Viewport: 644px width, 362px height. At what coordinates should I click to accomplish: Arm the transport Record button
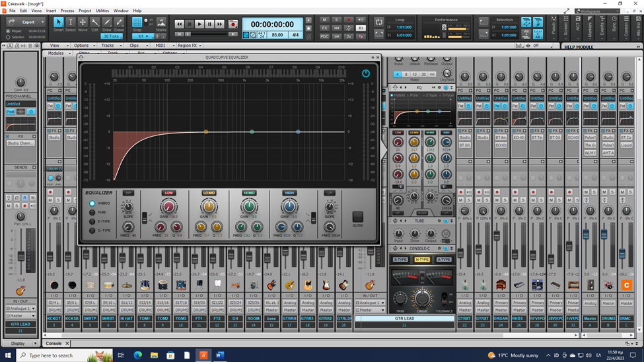coord(233,24)
